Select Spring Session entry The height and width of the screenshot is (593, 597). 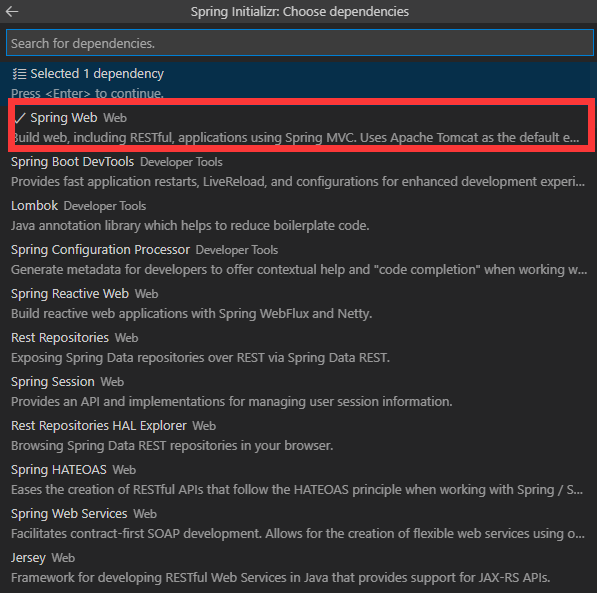pos(298,392)
